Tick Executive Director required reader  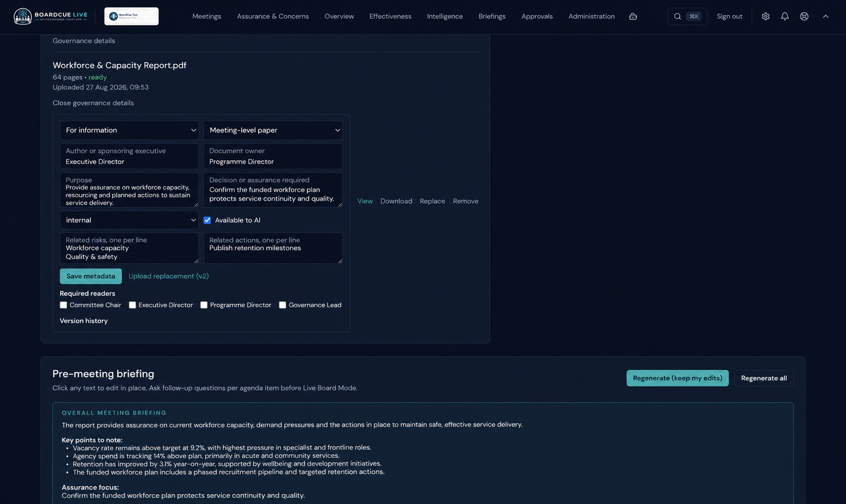132,305
